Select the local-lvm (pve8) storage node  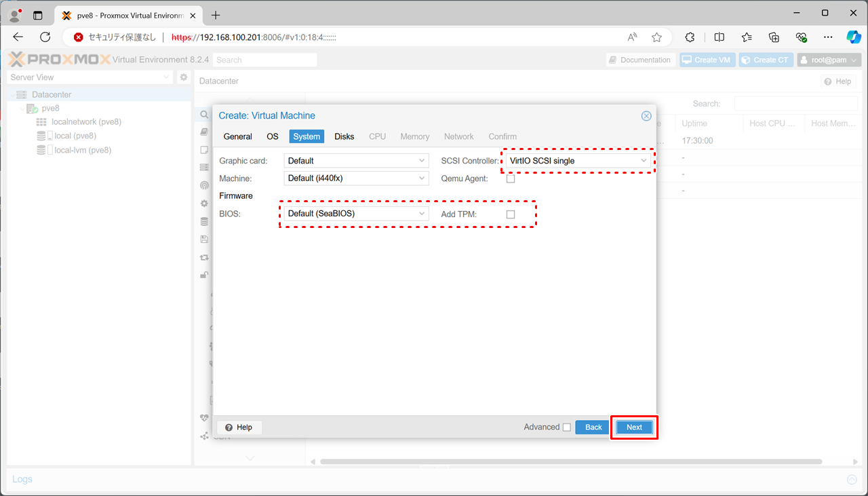coord(83,150)
